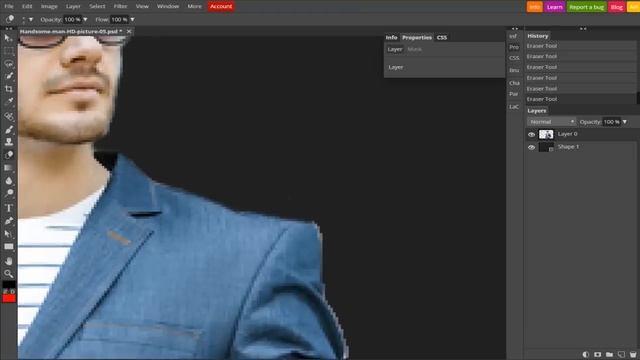Screen dimensions: 640x360
Task: Select the Zoom tool
Action: click(8, 273)
